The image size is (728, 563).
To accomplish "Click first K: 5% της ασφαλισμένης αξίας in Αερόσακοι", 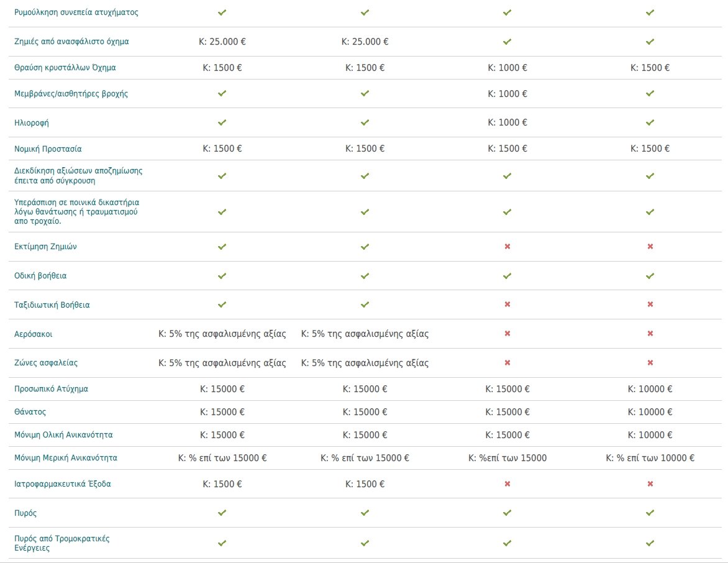I will point(222,334).
